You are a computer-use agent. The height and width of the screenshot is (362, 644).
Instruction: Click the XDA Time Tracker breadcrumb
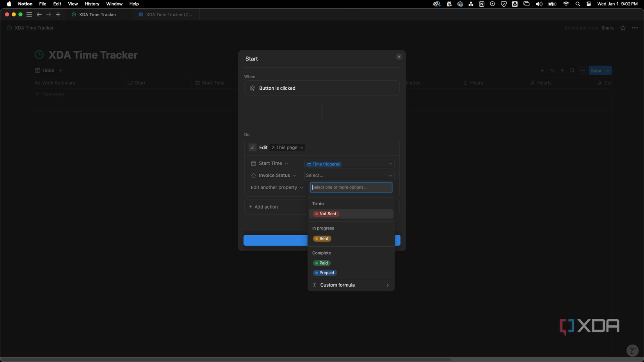point(30,28)
